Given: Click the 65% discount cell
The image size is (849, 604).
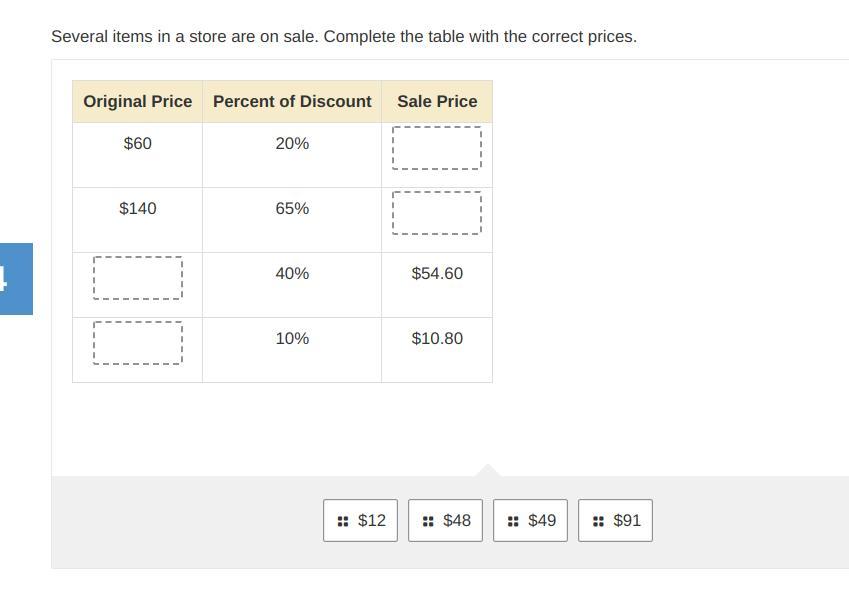Looking at the screenshot, I should (x=292, y=209).
